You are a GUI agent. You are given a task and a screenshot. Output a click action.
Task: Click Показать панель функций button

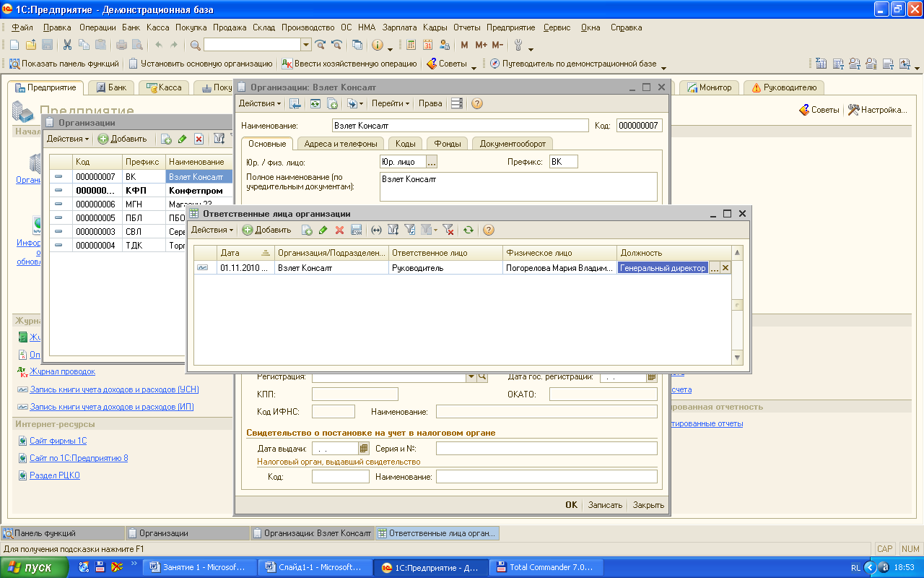coord(64,64)
